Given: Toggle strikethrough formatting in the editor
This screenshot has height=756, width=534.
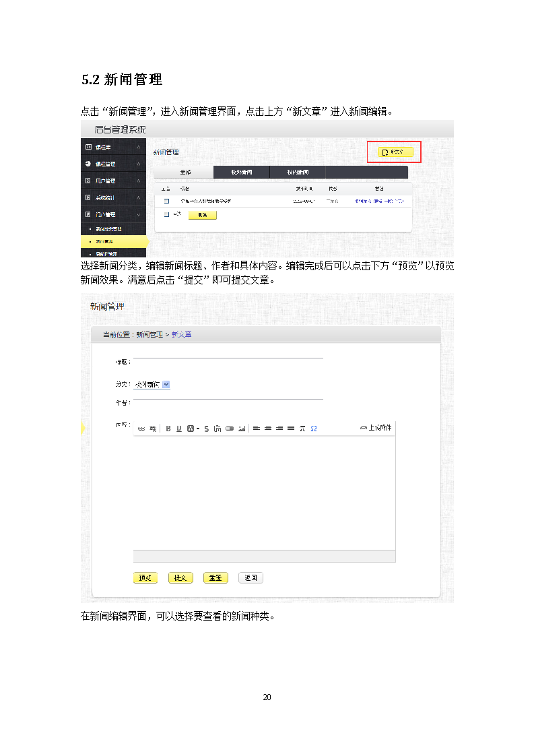Looking at the screenshot, I should click(x=206, y=429).
